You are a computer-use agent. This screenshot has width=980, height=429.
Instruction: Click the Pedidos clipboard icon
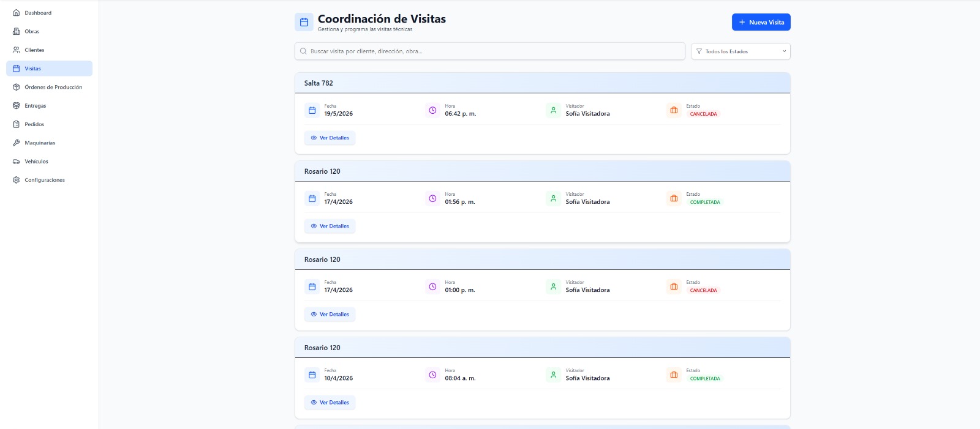coord(17,124)
